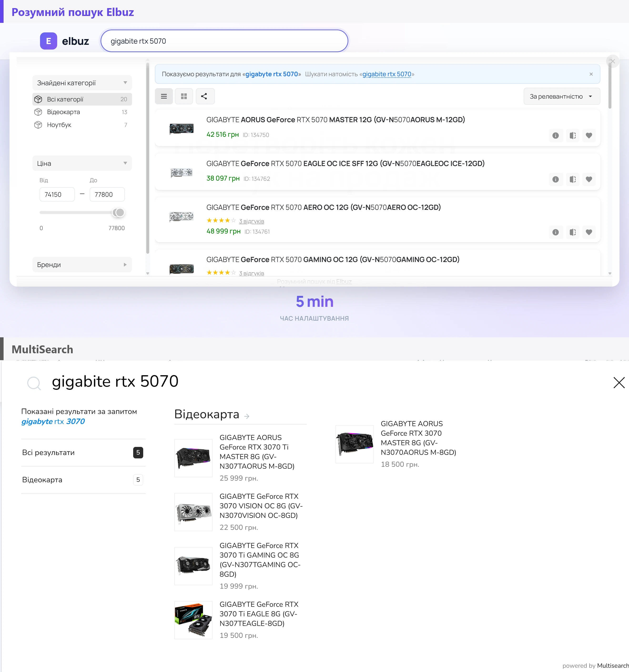Image resolution: width=629 pixels, height=672 pixels.
Task: Add EAGLE OC ICE SFF to favorites
Action: pos(589,179)
